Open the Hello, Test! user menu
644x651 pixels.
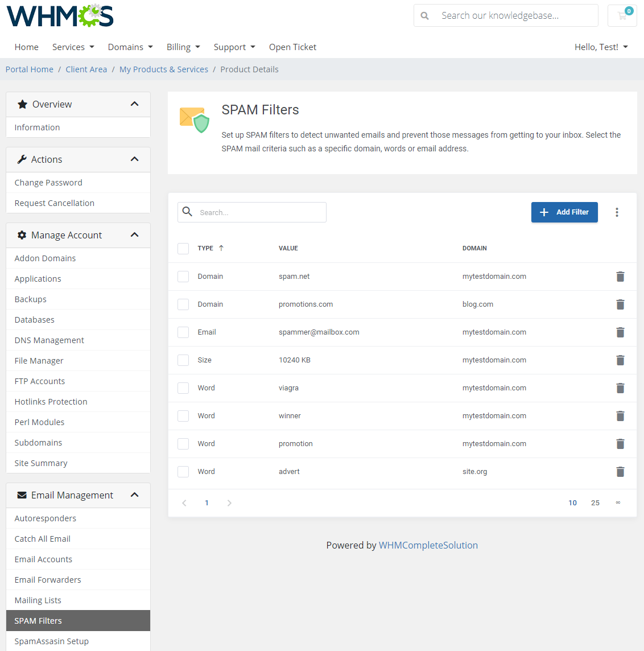click(601, 47)
